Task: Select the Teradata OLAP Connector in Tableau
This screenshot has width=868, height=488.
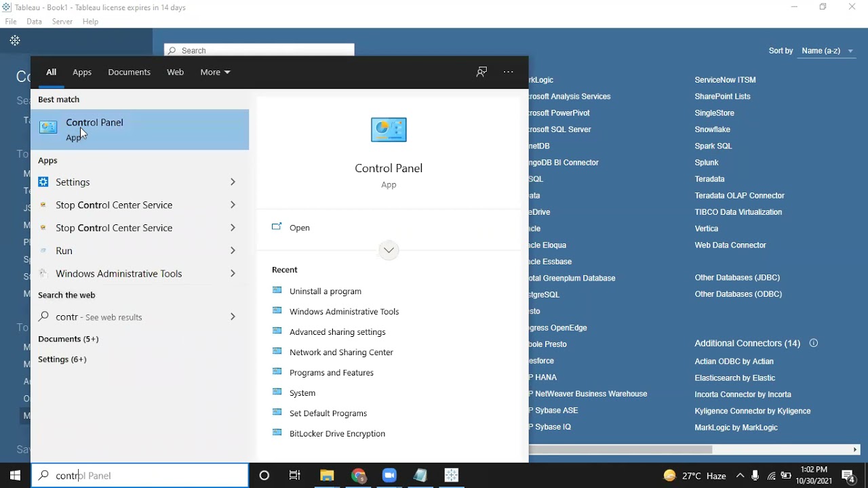Action: pos(739,196)
